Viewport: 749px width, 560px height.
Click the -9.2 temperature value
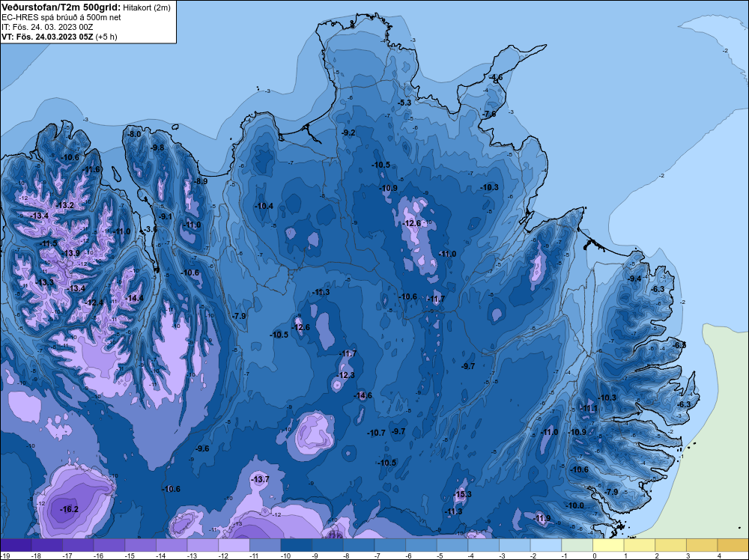(349, 133)
